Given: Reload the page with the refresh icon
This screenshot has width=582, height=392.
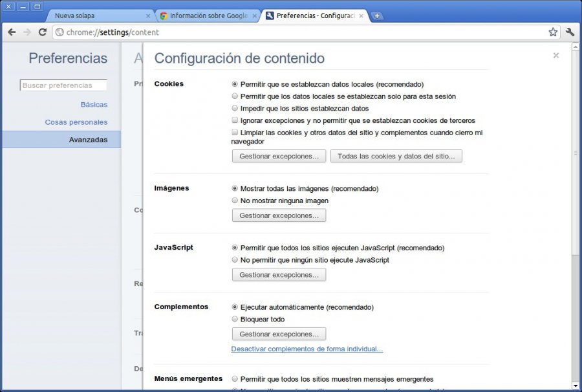Looking at the screenshot, I should pos(43,32).
